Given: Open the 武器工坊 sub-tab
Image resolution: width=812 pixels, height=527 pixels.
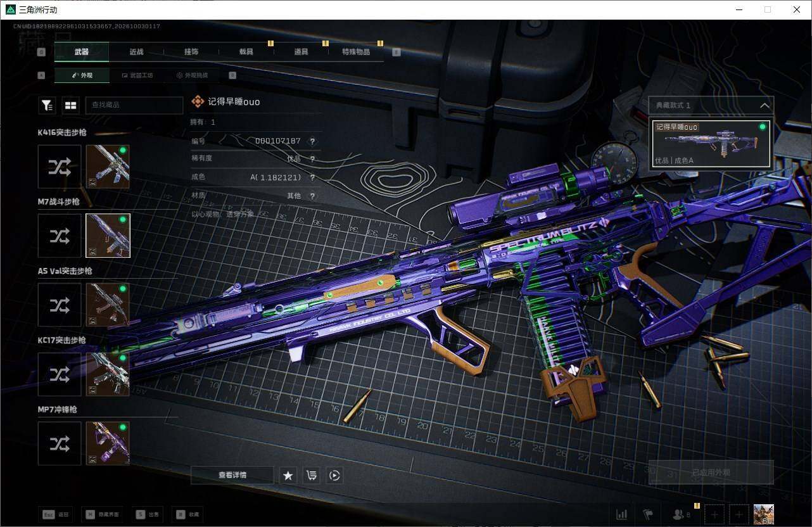Looking at the screenshot, I should pyautogui.click(x=136, y=75).
